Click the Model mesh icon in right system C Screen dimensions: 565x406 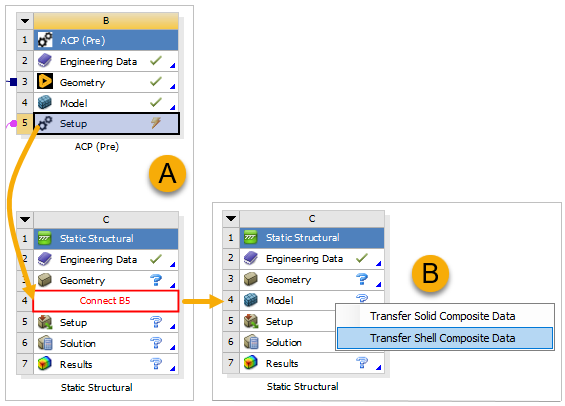click(251, 300)
